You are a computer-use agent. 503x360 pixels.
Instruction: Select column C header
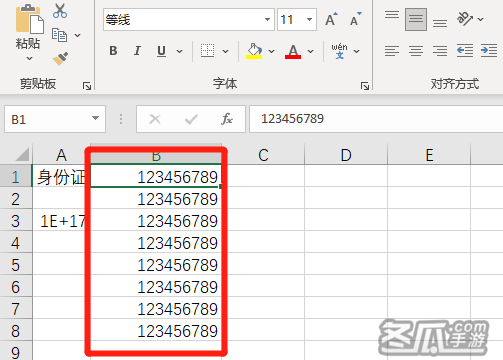[x=263, y=155]
